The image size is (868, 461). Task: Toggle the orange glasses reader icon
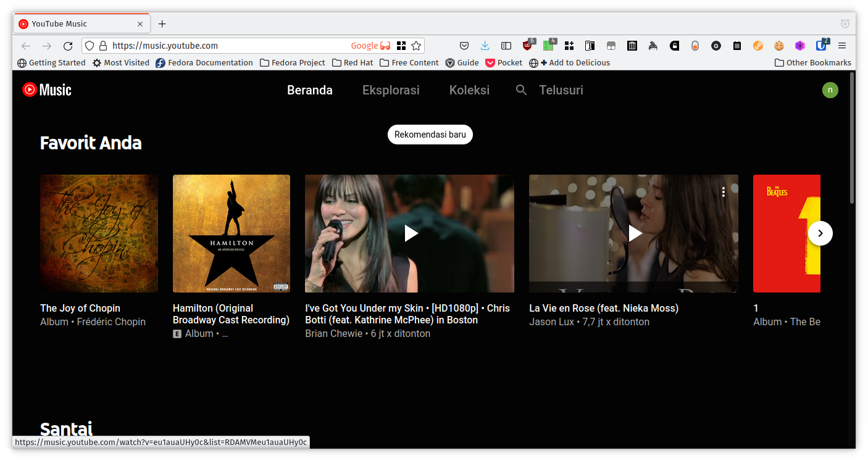click(x=385, y=46)
